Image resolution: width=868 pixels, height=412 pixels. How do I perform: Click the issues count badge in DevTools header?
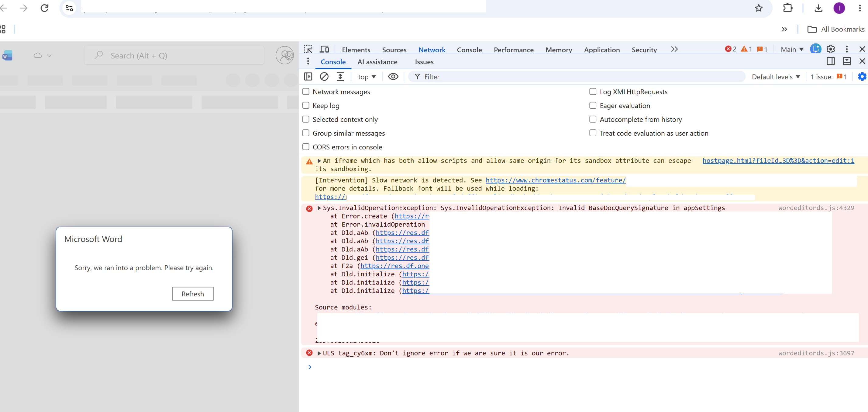762,49
